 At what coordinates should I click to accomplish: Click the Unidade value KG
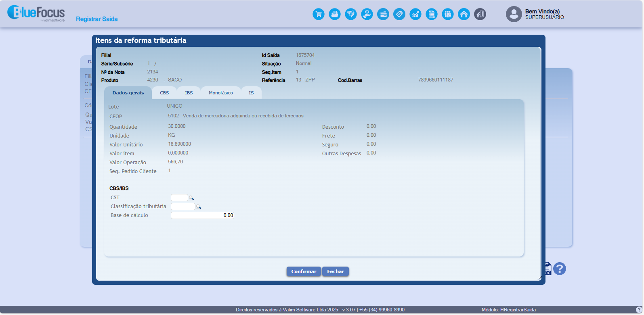[x=172, y=135]
